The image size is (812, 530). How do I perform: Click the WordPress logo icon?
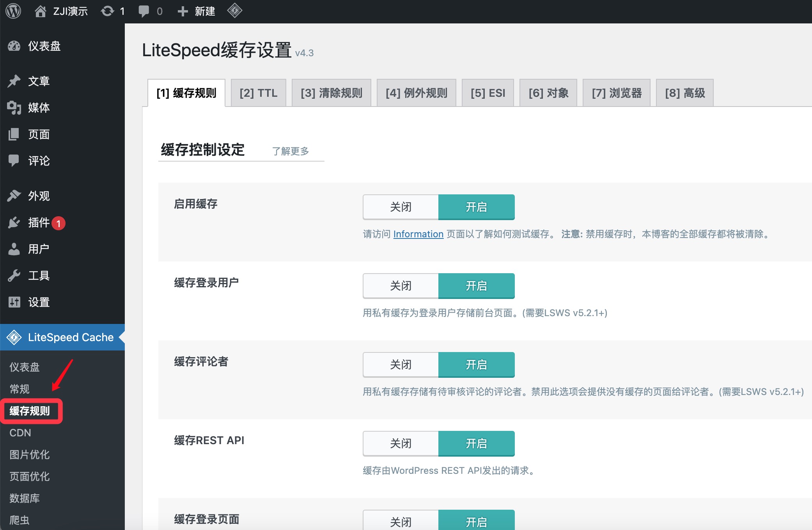[x=13, y=11]
